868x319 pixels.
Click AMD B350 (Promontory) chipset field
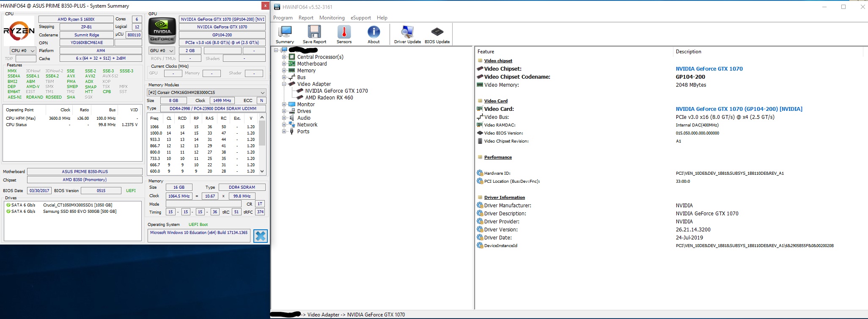85,179
